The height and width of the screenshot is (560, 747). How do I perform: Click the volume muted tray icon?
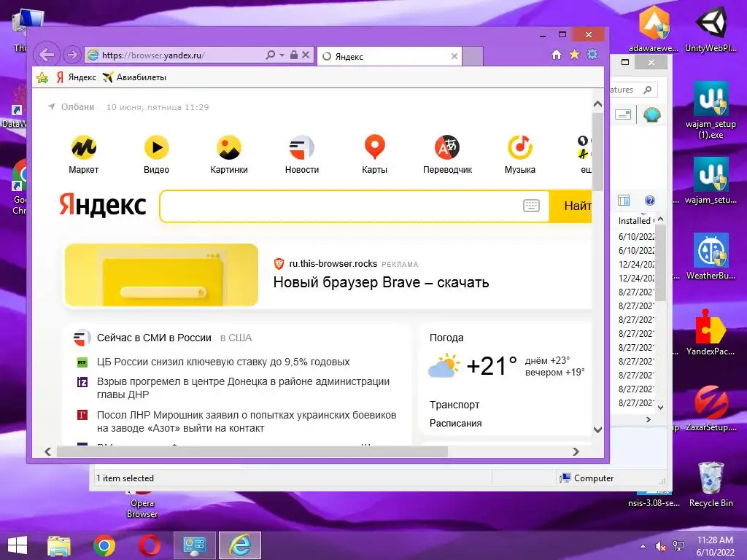(661, 546)
